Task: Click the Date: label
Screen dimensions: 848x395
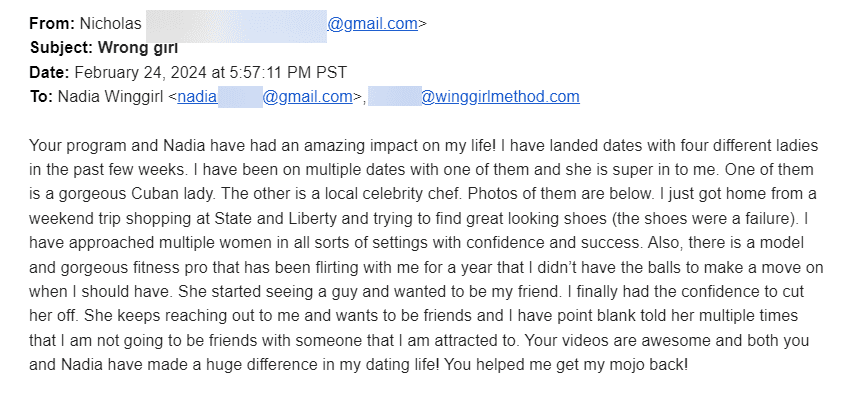Action: tap(49, 73)
